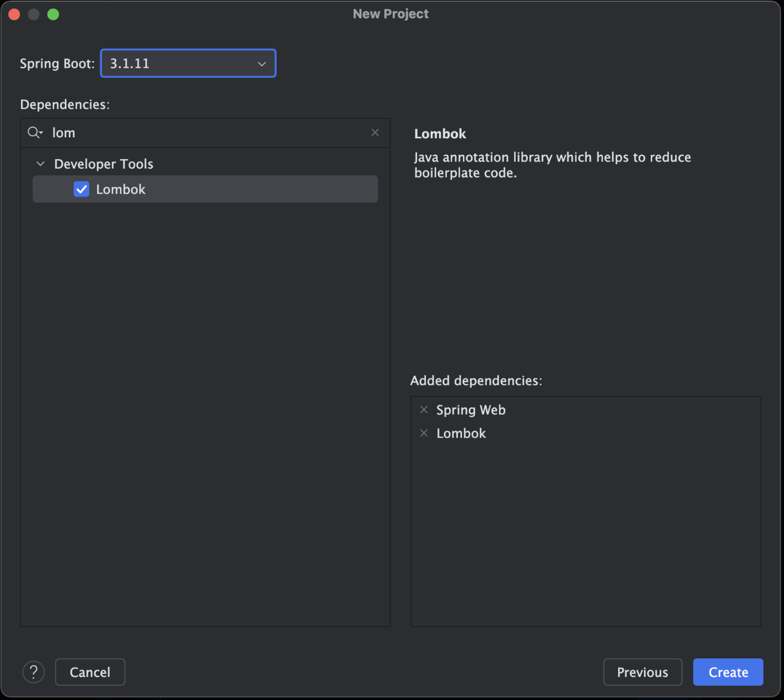Collapse the Developer Tools category
The image size is (784, 700).
41,164
